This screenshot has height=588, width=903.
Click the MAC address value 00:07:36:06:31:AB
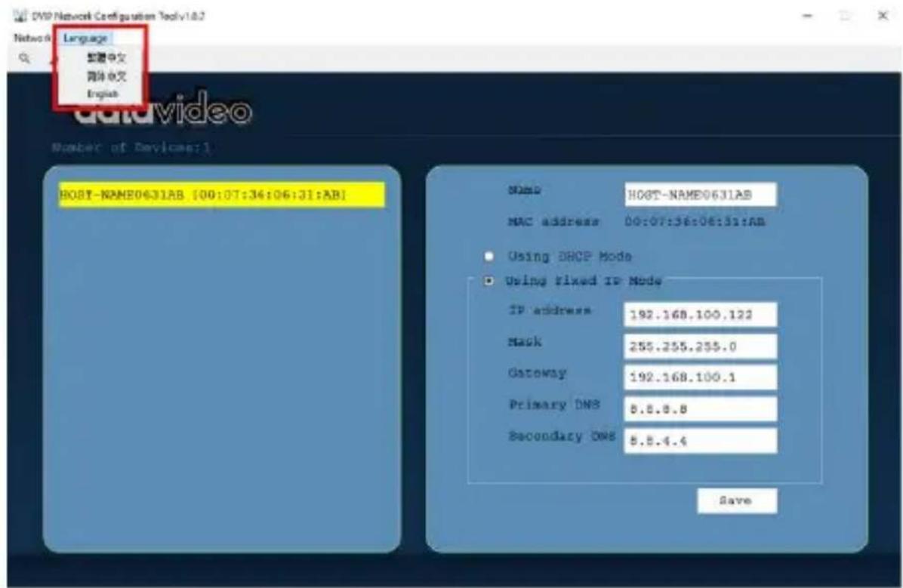[695, 222]
